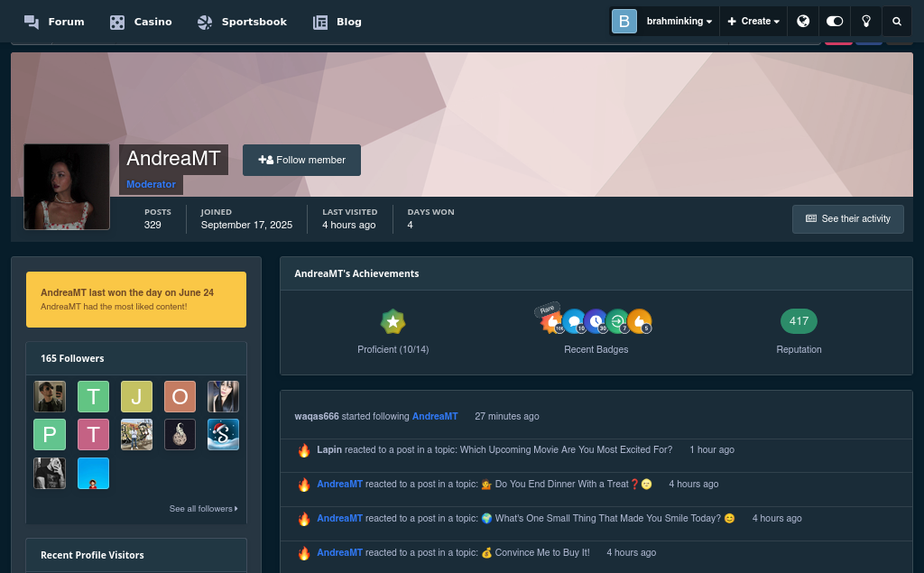Viewport: 924px width, 573px height.
Task: Click the yellow J follower avatar
Action: point(137,396)
